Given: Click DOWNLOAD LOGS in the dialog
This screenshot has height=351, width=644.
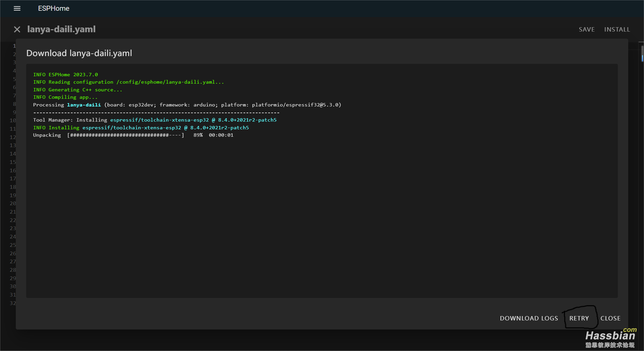Looking at the screenshot, I should (x=529, y=318).
